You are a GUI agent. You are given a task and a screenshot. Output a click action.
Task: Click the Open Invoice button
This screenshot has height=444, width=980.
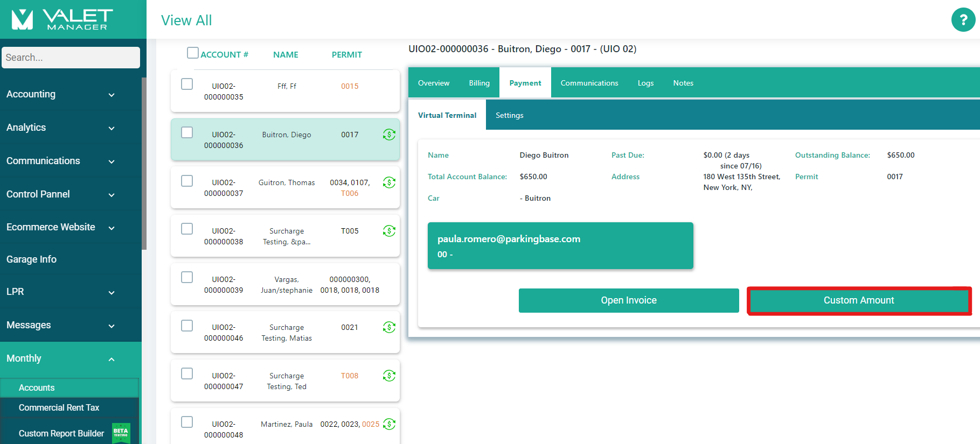(x=628, y=300)
